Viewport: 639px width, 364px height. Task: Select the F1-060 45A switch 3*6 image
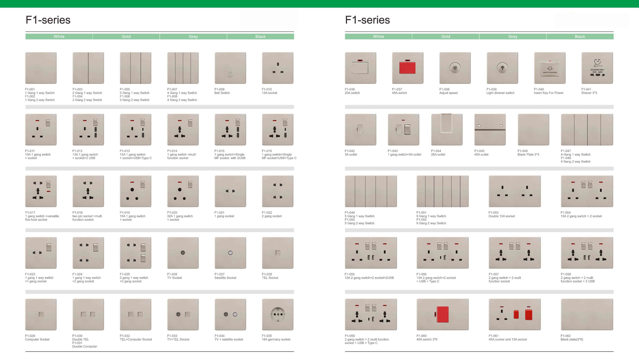coord(443,314)
